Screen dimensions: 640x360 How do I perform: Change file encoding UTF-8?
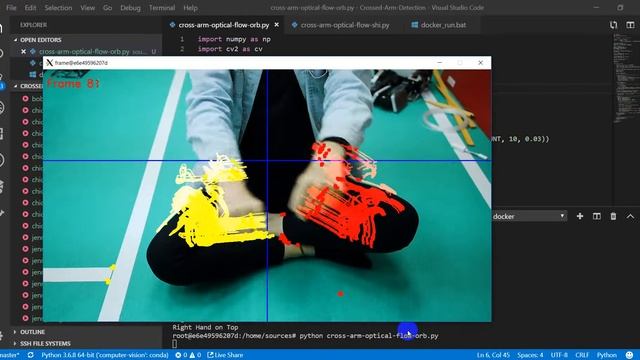(x=559, y=355)
